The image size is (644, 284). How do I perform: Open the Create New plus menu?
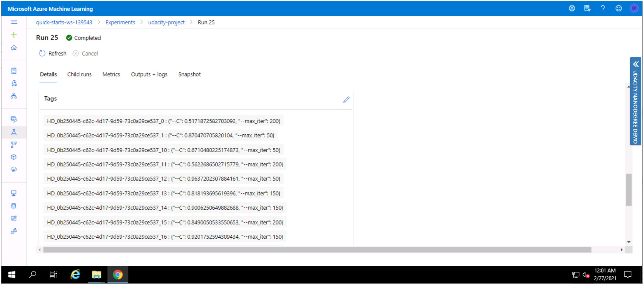14,35
